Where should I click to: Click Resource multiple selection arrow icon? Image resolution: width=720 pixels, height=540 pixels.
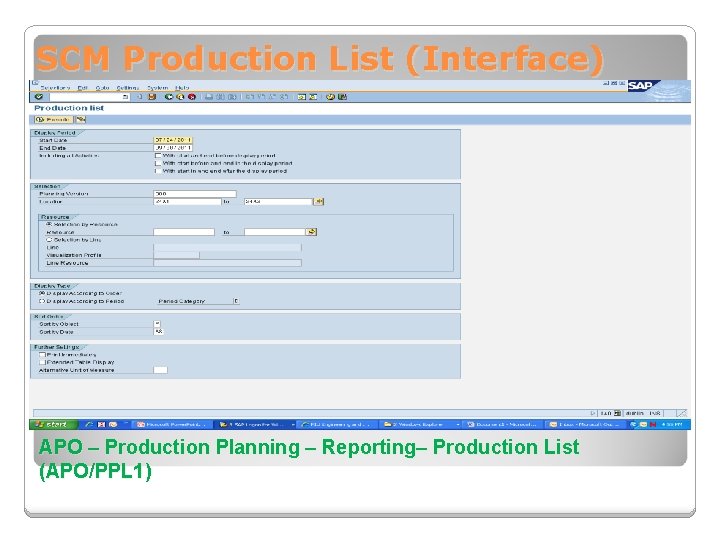click(x=312, y=232)
